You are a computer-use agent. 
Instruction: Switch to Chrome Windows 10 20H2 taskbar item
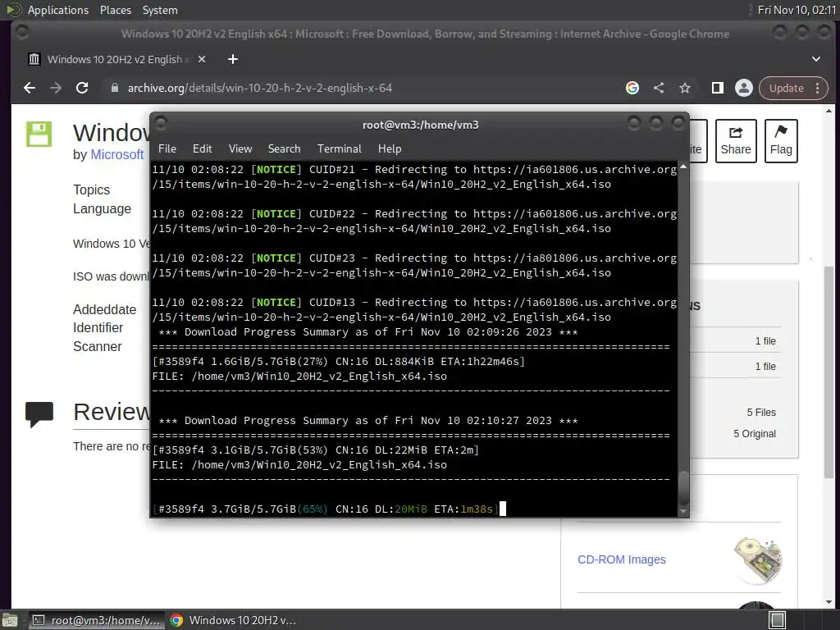232,620
